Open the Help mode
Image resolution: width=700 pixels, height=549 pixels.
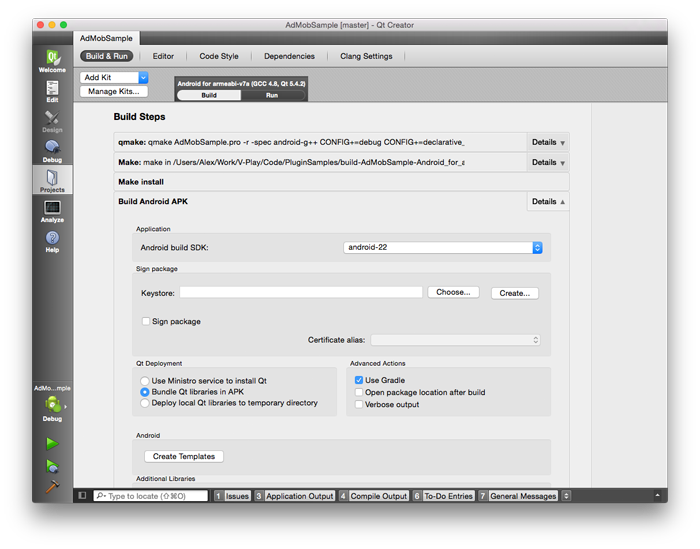coord(52,241)
